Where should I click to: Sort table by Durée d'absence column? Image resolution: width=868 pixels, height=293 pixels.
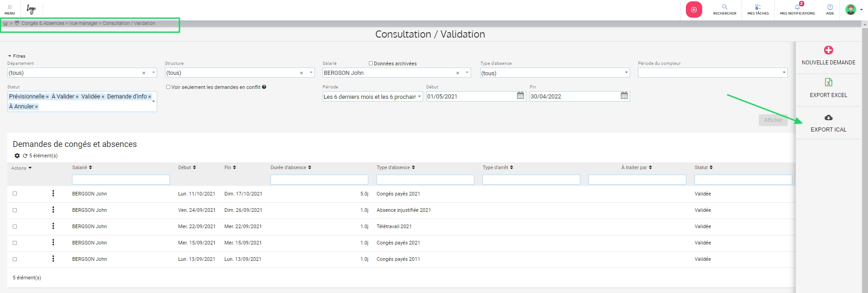click(291, 168)
